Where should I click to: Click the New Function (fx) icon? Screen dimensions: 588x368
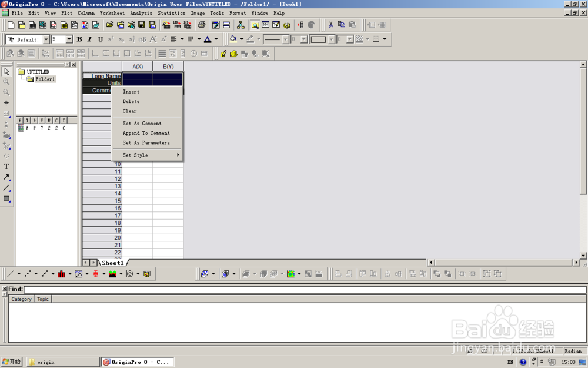tap(75, 25)
